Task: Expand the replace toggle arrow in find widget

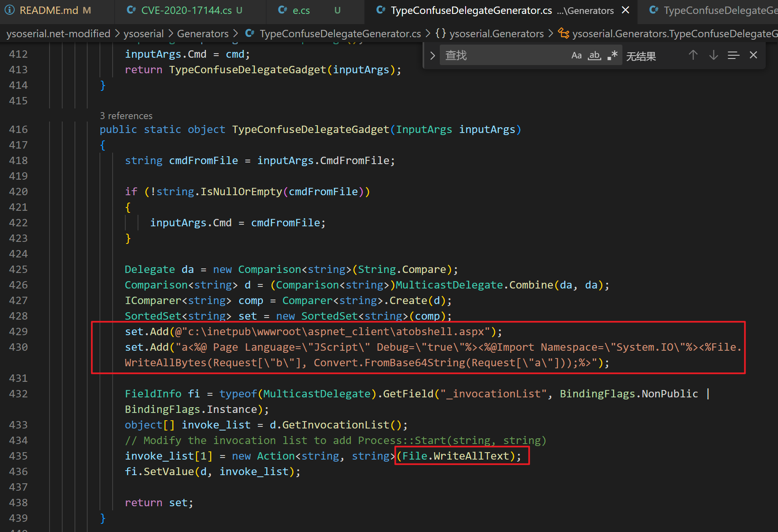Action: tap(432, 55)
